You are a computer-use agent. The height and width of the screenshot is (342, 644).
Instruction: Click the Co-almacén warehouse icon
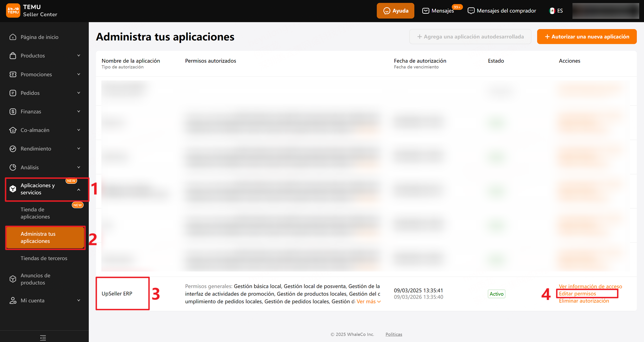13,130
